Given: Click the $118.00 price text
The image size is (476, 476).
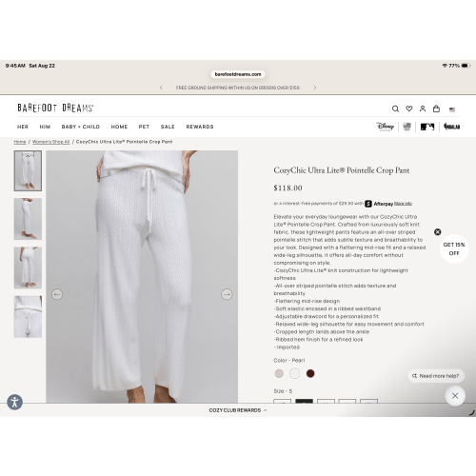Looking at the screenshot, I should click(288, 188).
